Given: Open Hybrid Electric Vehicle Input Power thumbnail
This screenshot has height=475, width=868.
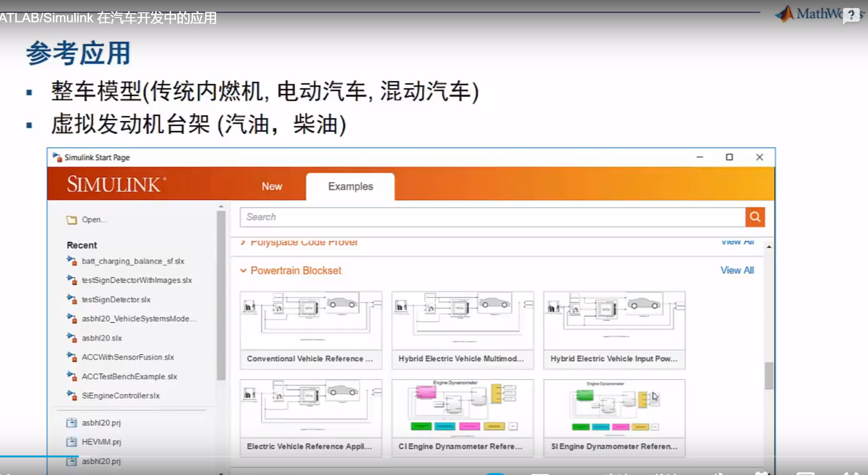Looking at the screenshot, I should click(614, 321).
